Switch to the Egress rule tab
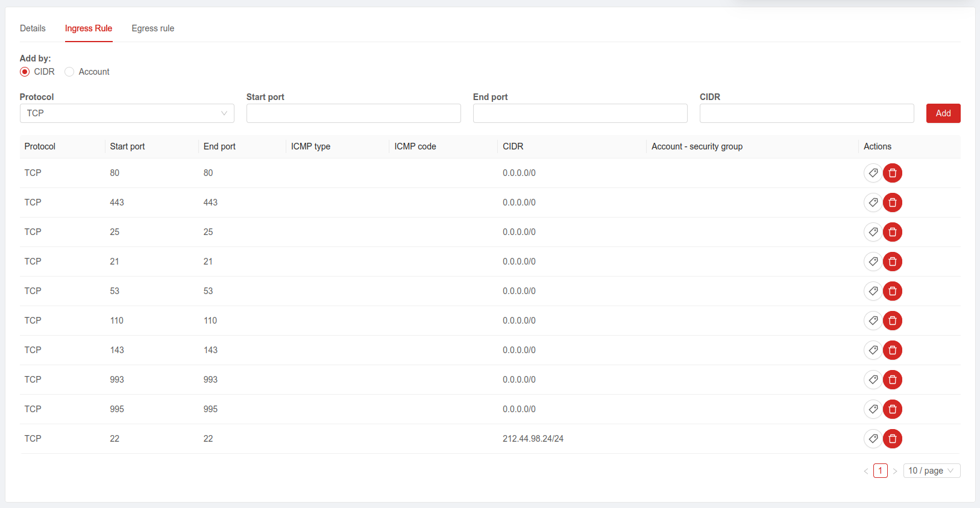Viewport: 980px width, 508px height. point(152,28)
